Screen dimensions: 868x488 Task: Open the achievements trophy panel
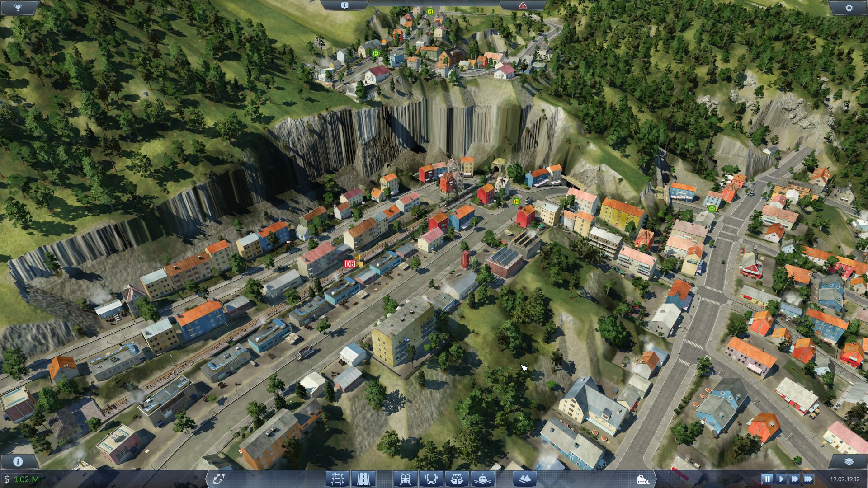(x=18, y=8)
